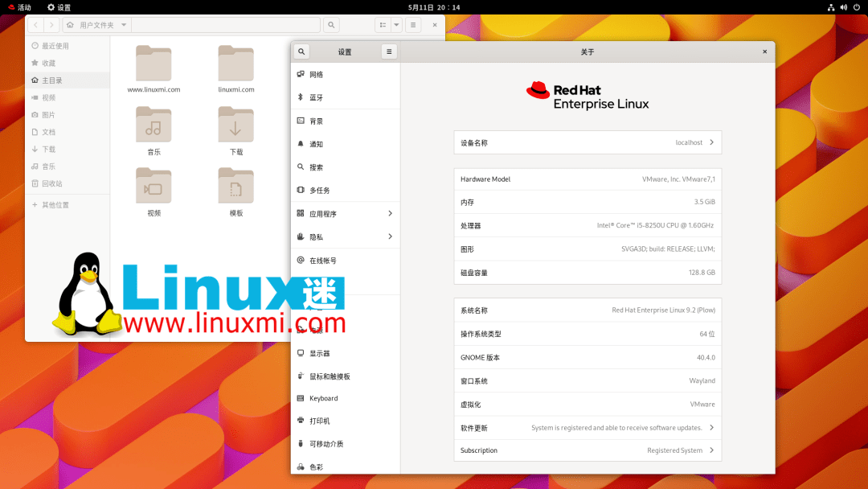Select 主目录 home in Files sidebar
The width and height of the screenshot is (868, 489).
(x=68, y=80)
